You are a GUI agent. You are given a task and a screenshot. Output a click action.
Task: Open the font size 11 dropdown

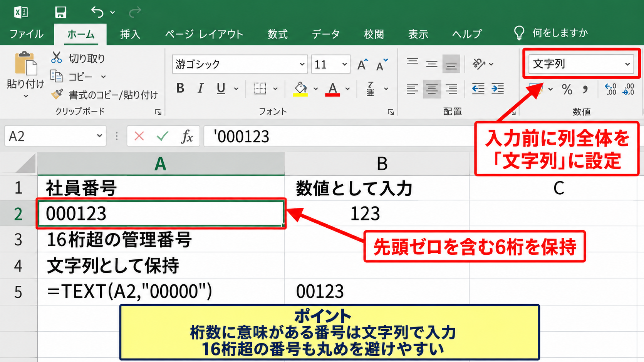click(x=344, y=64)
